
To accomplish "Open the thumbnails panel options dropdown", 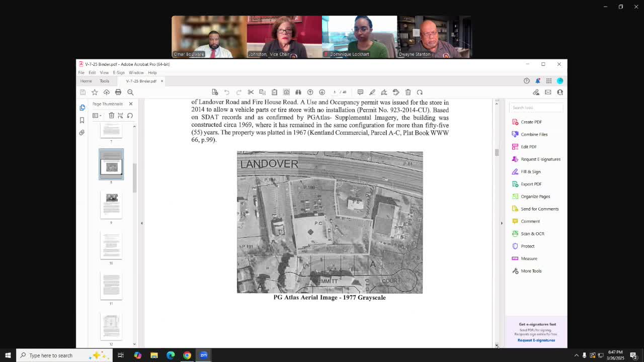I will click(x=97, y=116).
